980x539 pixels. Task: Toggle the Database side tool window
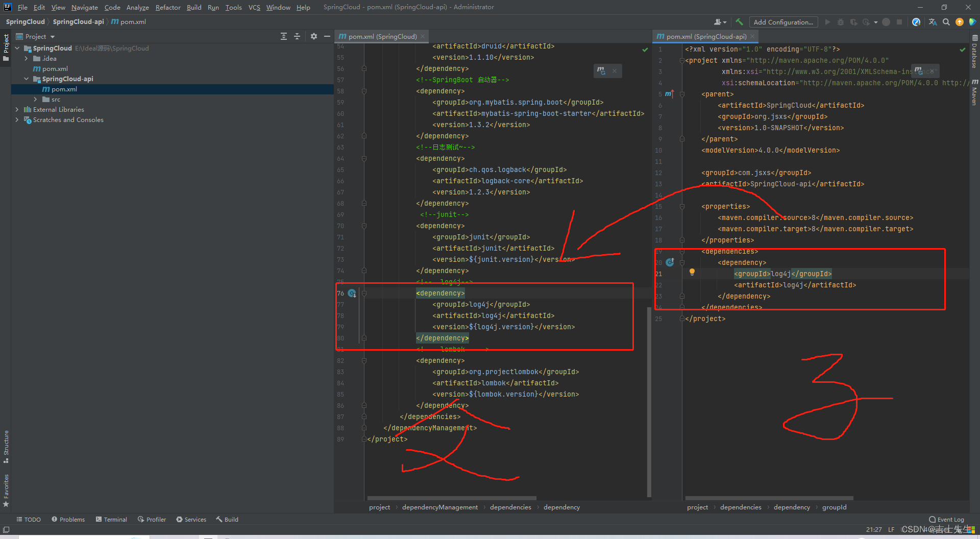[x=974, y=52]
